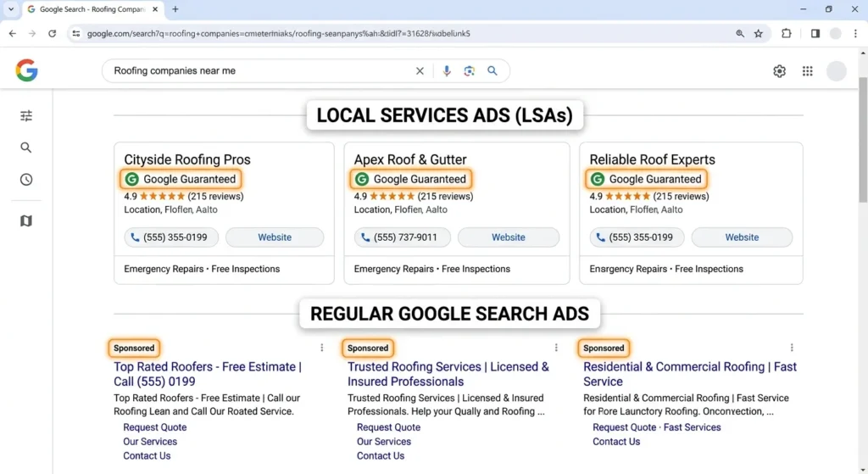Open options for Residential & Commercial Roofing ad
The height and width of the screenshot is (474, 868).
click(792, 348)
